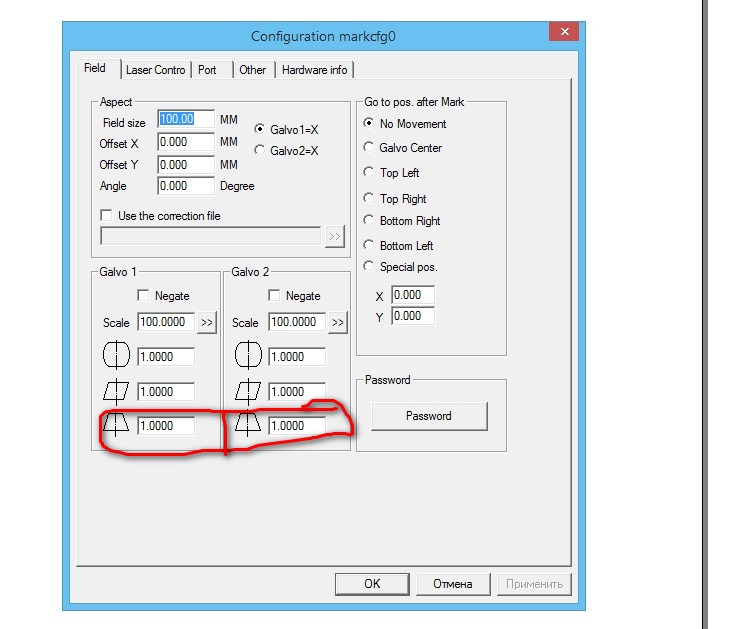Viewport: 734px width, 629px height.
Task: Click the Galvo 1 parallelogram distortion icon
Action: (x=117, y=392)
